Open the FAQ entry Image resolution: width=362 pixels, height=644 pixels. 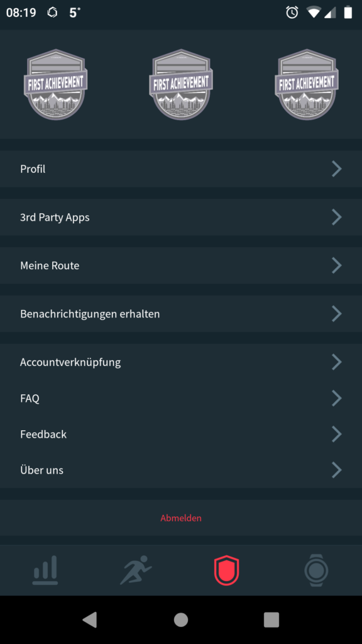181,398
